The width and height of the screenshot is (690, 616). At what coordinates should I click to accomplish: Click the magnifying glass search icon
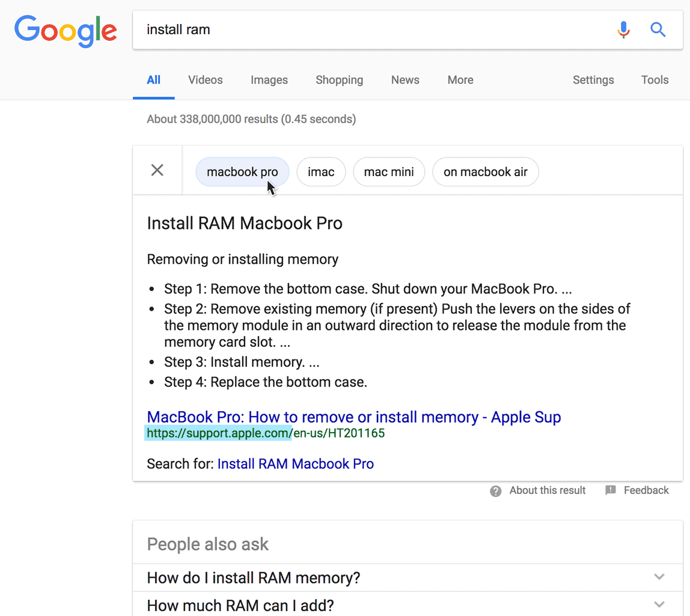click(658, 29)
